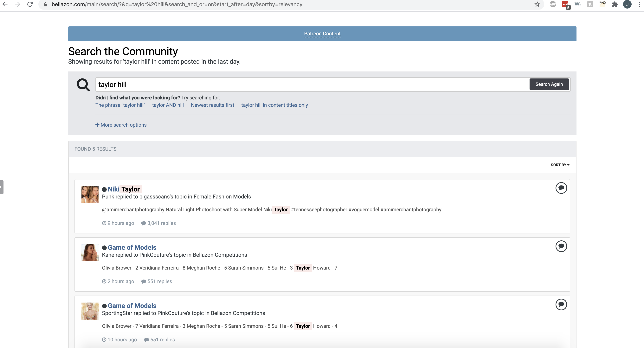Image resolution: width=644 pixels, height=348 pixels.
Task: Click the browser reload icon
Action: (30, 4)
